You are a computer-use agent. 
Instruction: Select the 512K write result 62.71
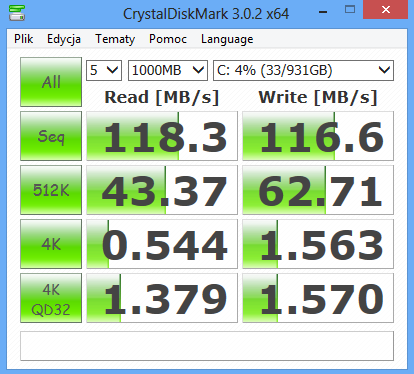318,190
